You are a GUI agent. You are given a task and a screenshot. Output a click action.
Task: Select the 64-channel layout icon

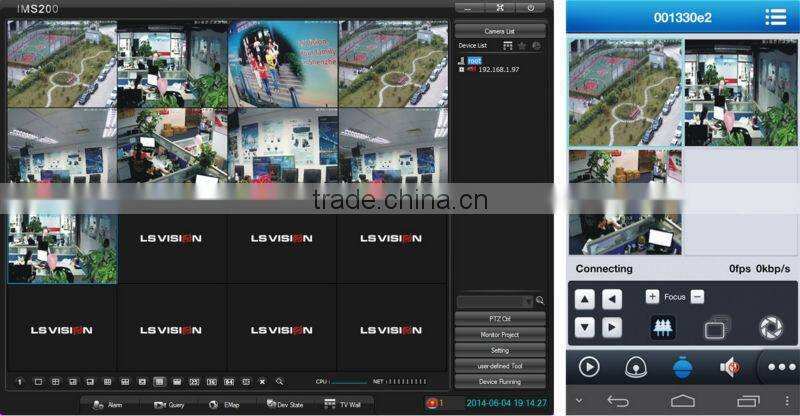tap(229, 382)
